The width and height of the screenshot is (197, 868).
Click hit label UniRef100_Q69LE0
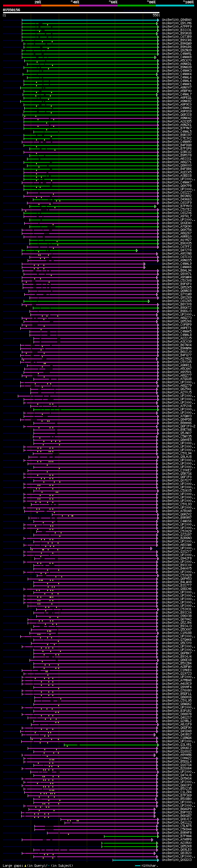click(177, 850)
